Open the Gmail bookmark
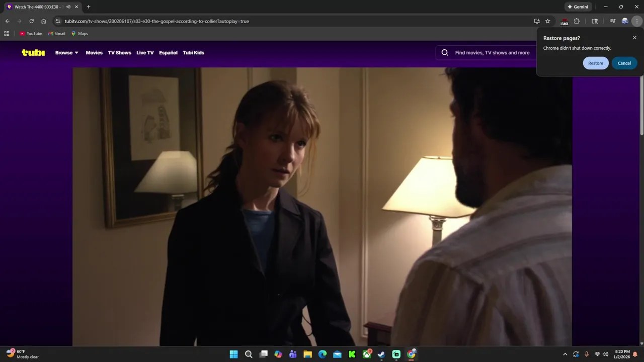This screenshot has width=644, height=362. pyautogui.click(x=57, y=34)
